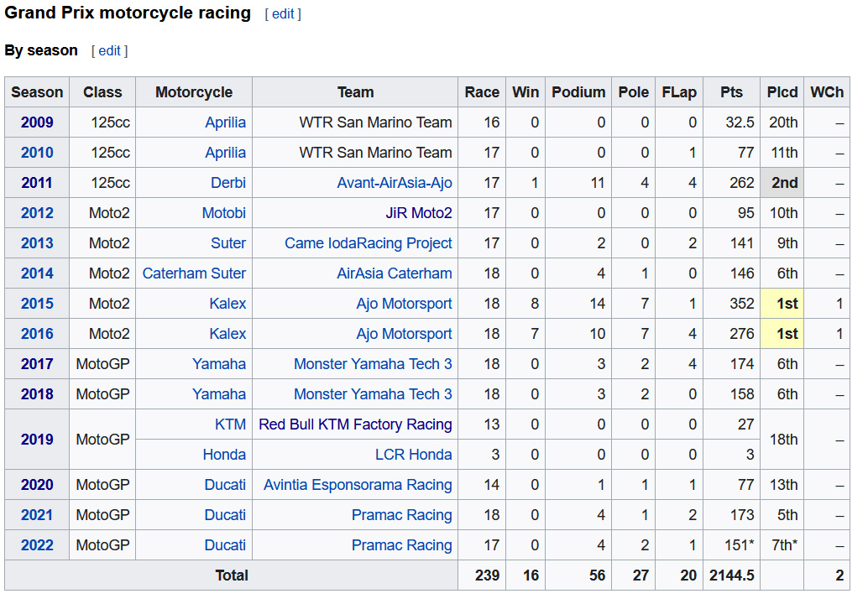Open the 2011 season link

tap(37, 183)
